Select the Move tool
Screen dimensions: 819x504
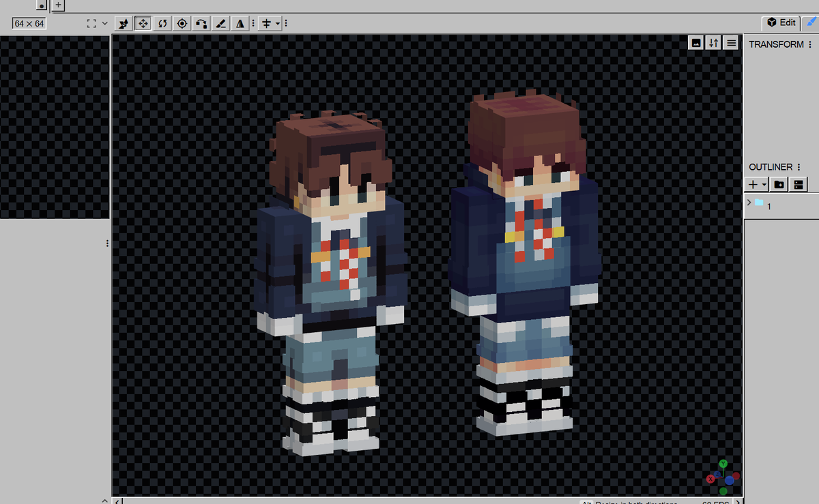coord(143,23)
